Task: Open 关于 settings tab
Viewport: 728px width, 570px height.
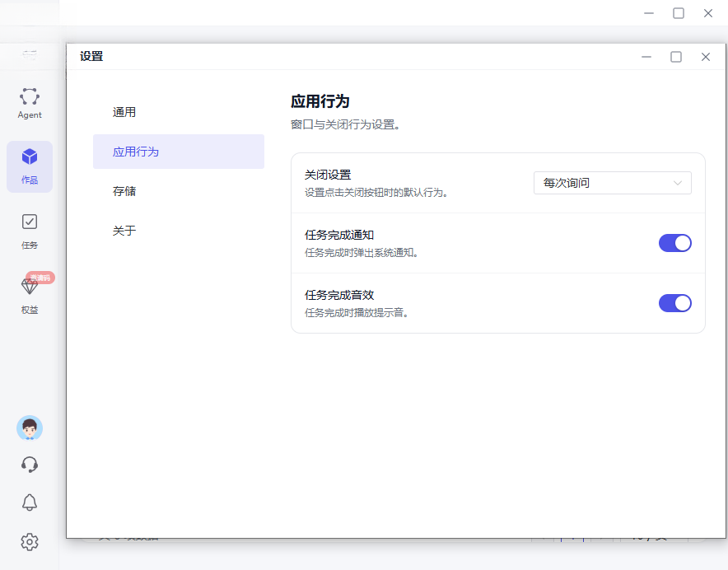Action: tap(179, 231)
